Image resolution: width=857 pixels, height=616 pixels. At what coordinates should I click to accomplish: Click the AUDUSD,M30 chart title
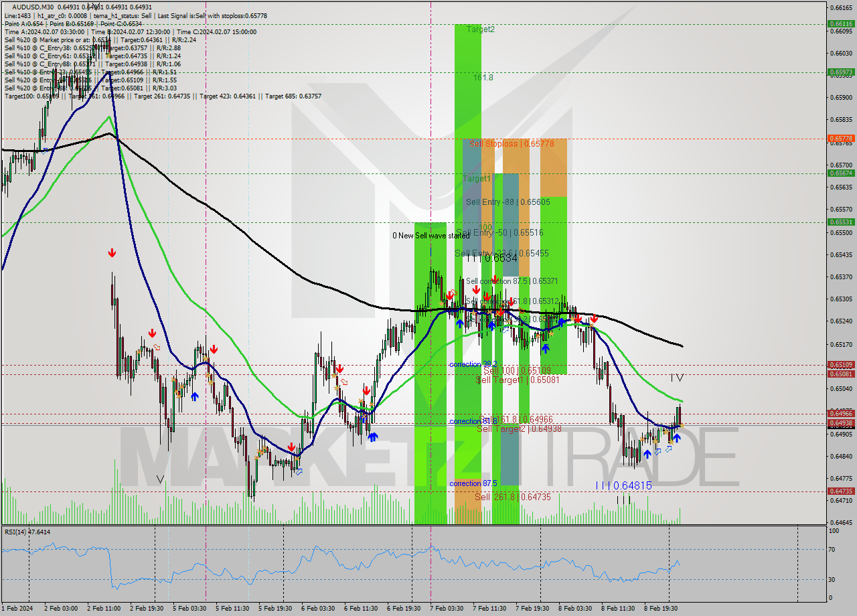click(x=31, y=7)
